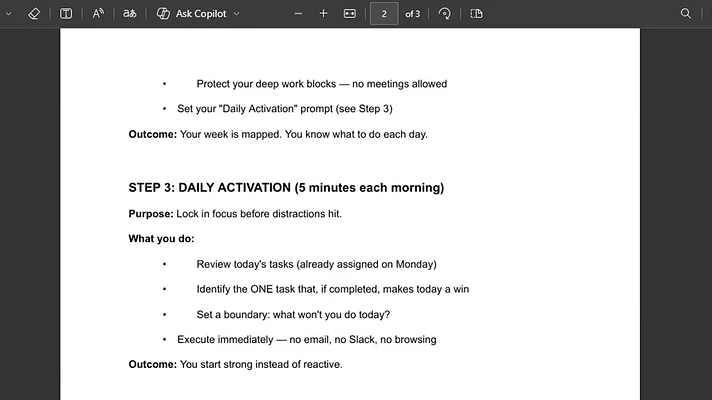Image resolution: width=712 pixels, height=400 pixels.
Task: Start Read aloud for this PDF
Action: [x=98, y=14]
